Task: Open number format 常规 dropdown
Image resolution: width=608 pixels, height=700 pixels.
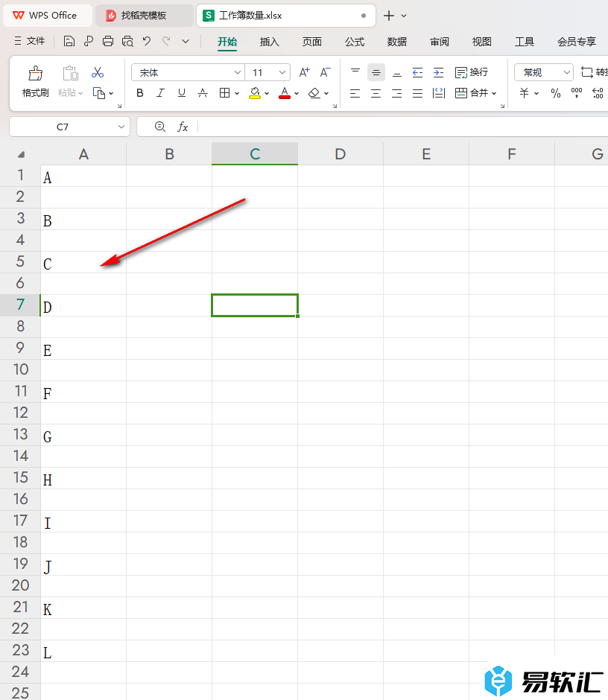Action: pyautogui.click(x=566, y=72)
